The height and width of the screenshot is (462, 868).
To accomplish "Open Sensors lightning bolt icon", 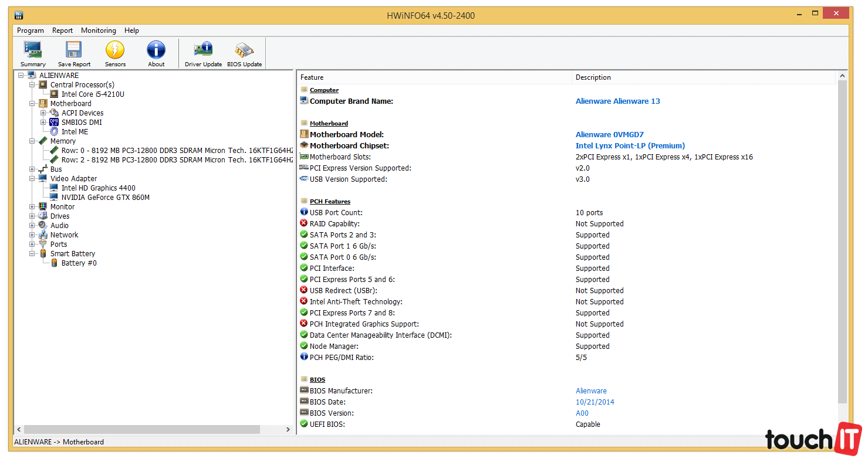I will (115, 54).
